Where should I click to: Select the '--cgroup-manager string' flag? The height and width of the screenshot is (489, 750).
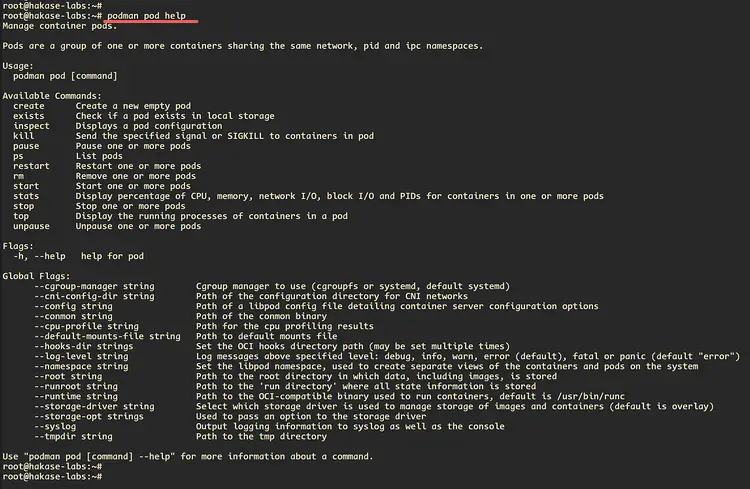(94, 286)
